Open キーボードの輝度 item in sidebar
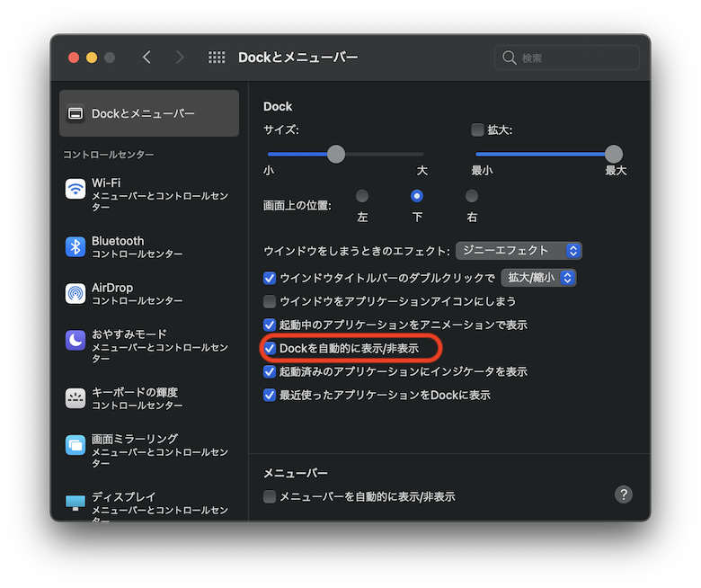 click(149, 398)
